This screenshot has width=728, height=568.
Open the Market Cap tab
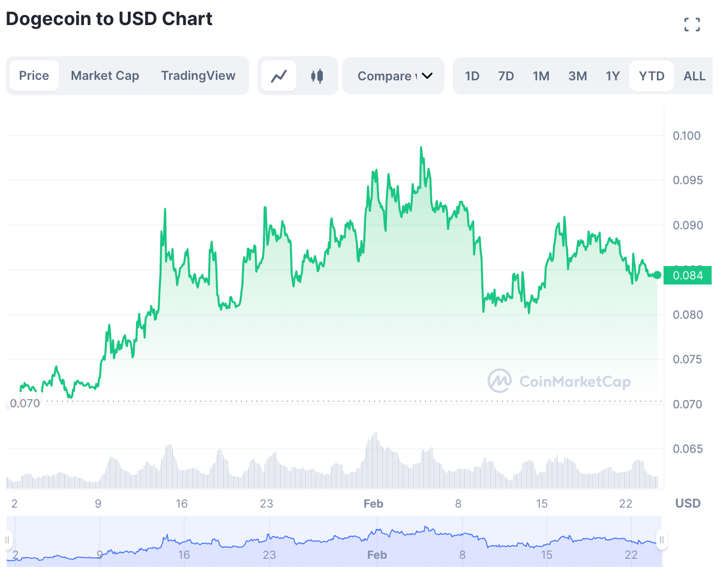(x=105, y=76)
